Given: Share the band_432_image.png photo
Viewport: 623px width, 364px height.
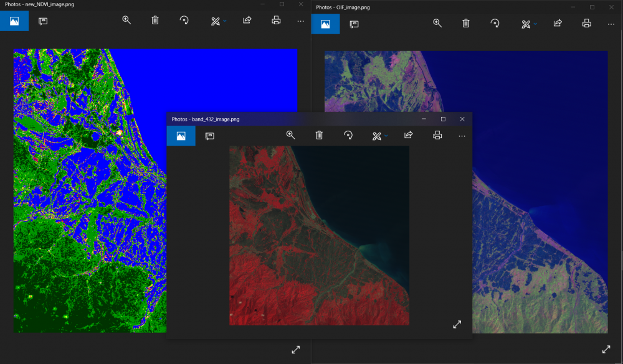Looking at the screenshot, I should pos(409,135).
